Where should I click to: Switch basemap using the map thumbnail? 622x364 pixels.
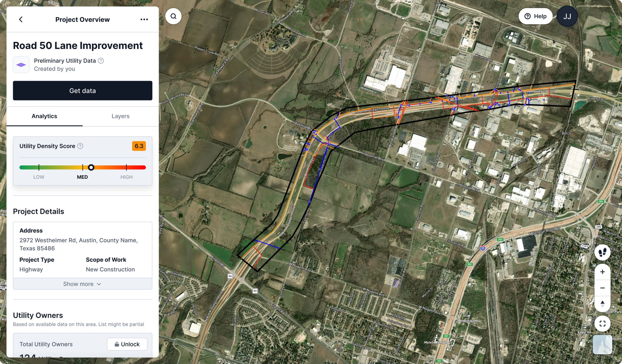click(x=603, y=344)
